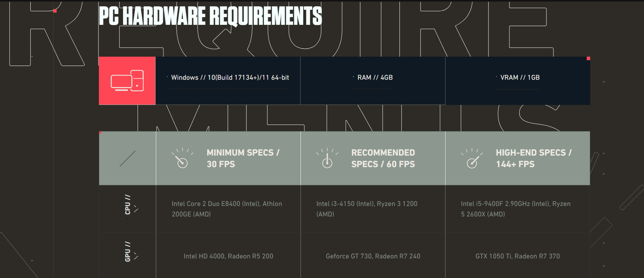Image resolution: width=644 pixels, height=278 pixels.
Task: Click the chevron next to GPU label
Action: point(136,256)
